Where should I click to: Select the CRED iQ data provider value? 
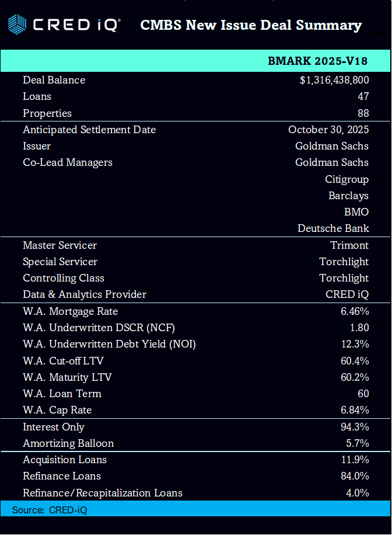(x=346, y=294)
